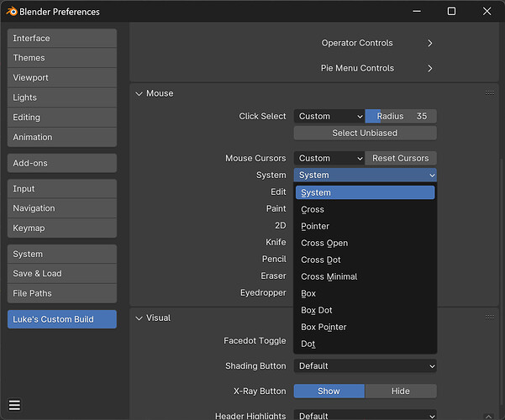
Task: Choose Cross cursor option
Action: click(366, 209)
